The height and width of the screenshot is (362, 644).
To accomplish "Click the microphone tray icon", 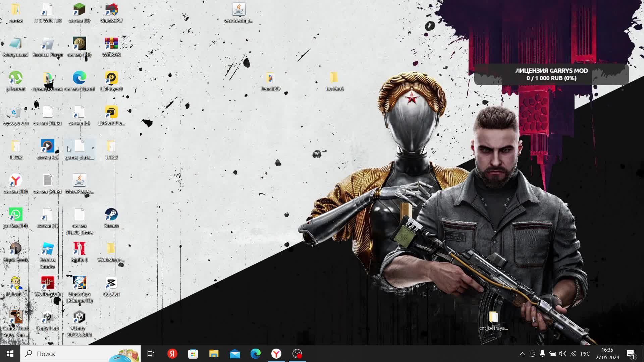I will point(542,354).
